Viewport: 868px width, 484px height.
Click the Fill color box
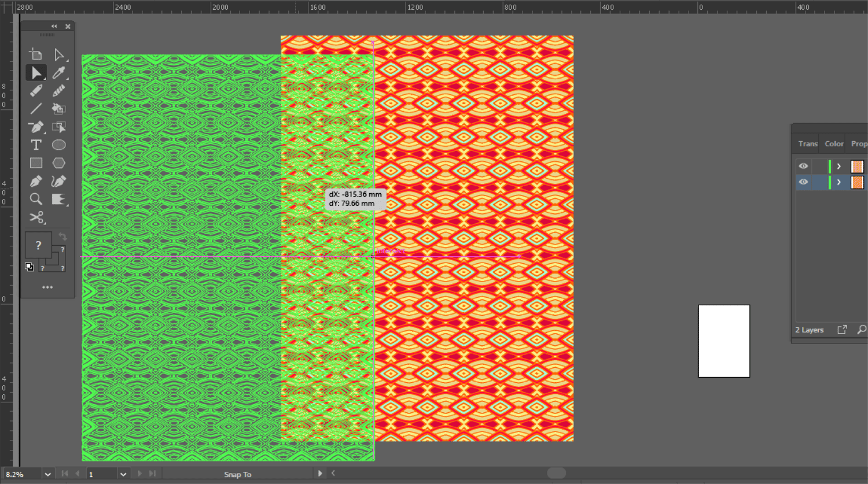[38, 245]
